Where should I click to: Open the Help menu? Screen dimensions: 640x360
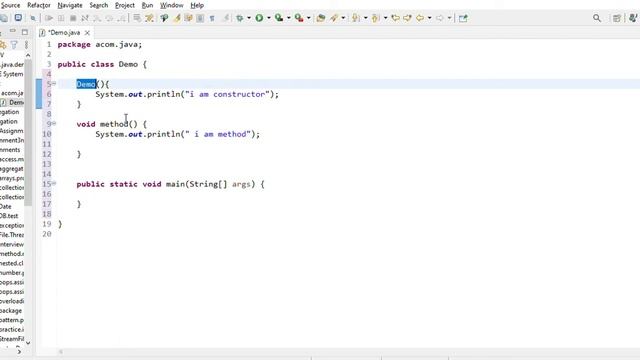pyautogui.click(x=197, y=5)
